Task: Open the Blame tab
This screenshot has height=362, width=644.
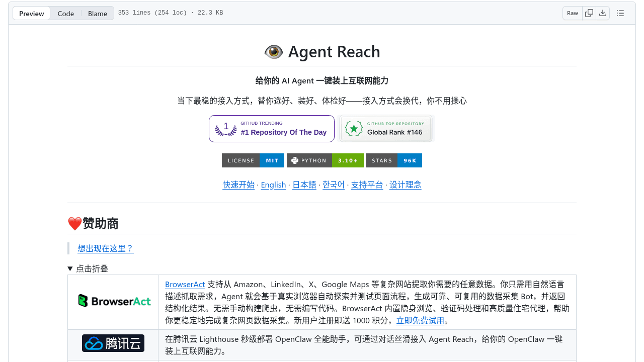Action: tap(98, 14)
